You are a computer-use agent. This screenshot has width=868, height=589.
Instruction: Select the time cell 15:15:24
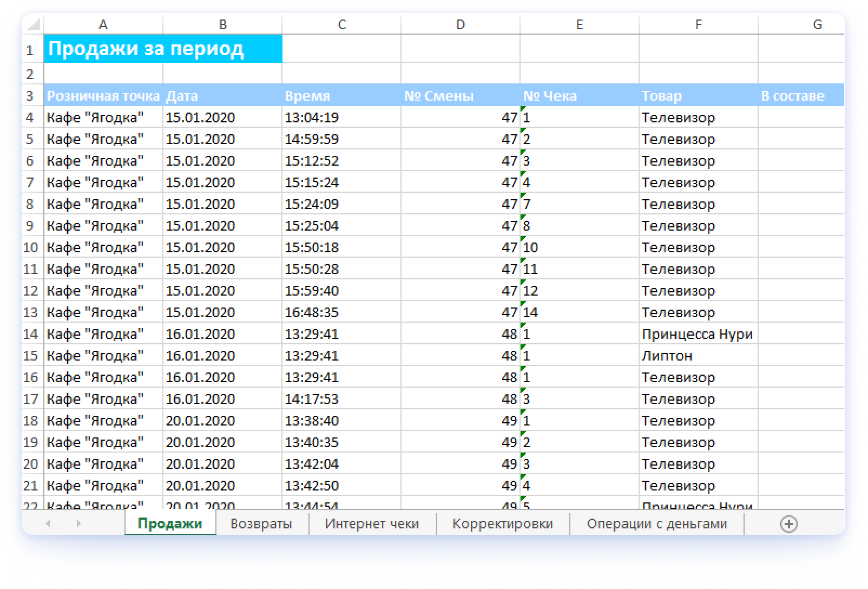click(341, 182)
